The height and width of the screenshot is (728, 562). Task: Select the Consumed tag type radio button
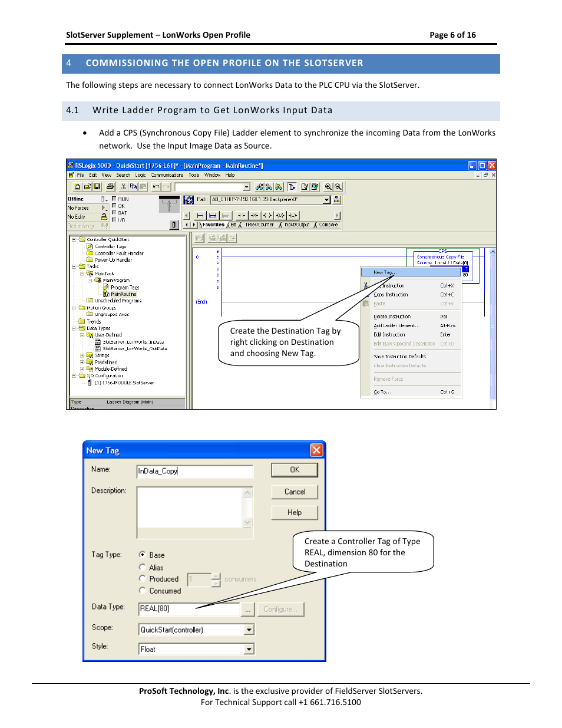[x=142, y=591]
